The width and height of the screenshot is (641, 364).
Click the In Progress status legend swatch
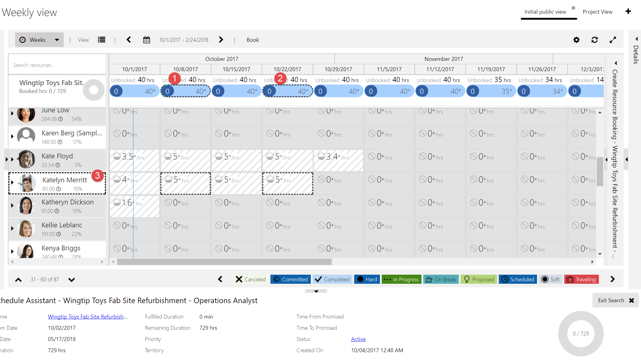(x=401, y=279)
